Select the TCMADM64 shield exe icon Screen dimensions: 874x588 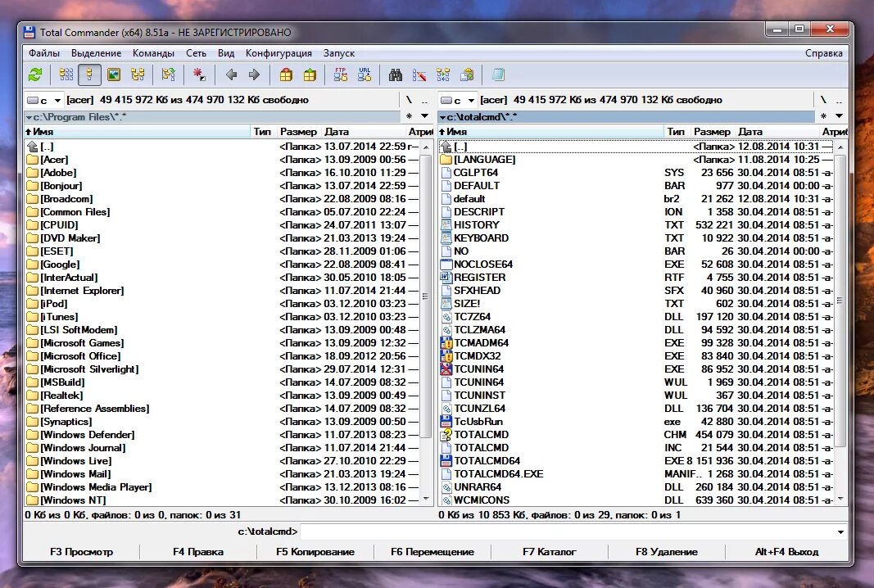click(446, 343)
